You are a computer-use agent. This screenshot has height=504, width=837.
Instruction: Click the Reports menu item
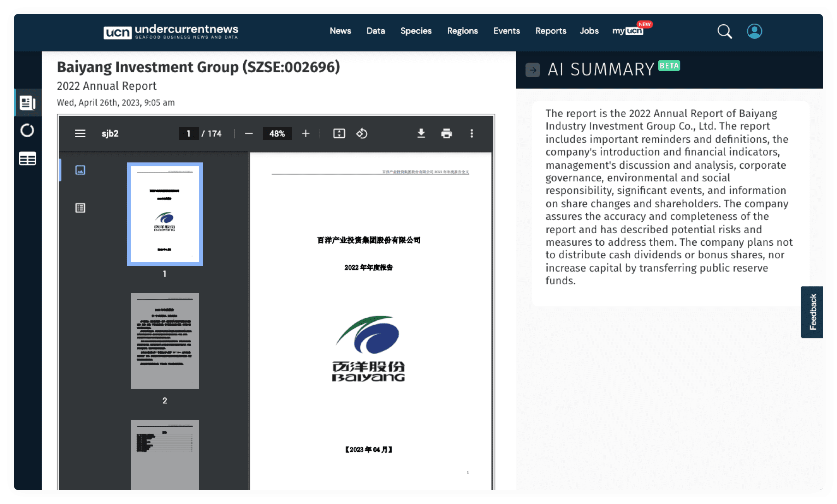(x=551, y=30)
